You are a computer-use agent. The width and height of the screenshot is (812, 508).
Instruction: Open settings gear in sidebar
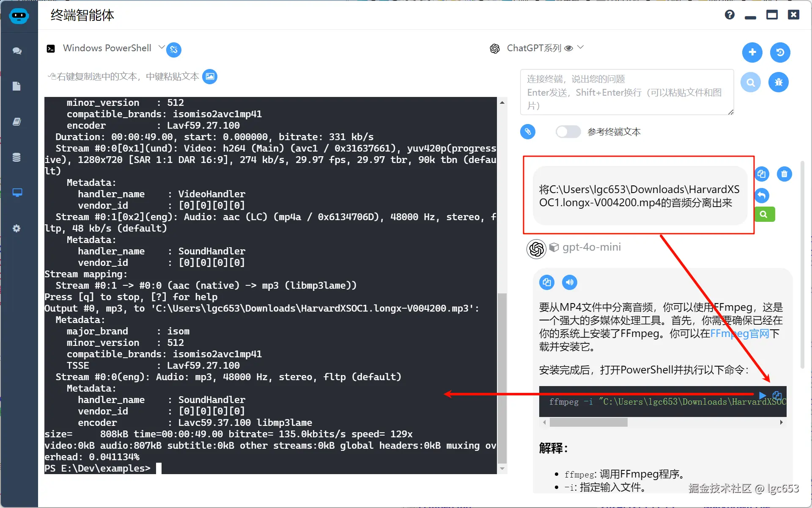[17, 229]
